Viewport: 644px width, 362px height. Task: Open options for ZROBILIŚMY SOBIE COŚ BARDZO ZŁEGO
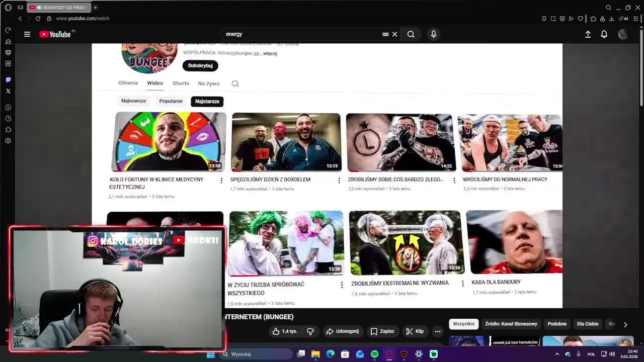[x=454, y=180]
